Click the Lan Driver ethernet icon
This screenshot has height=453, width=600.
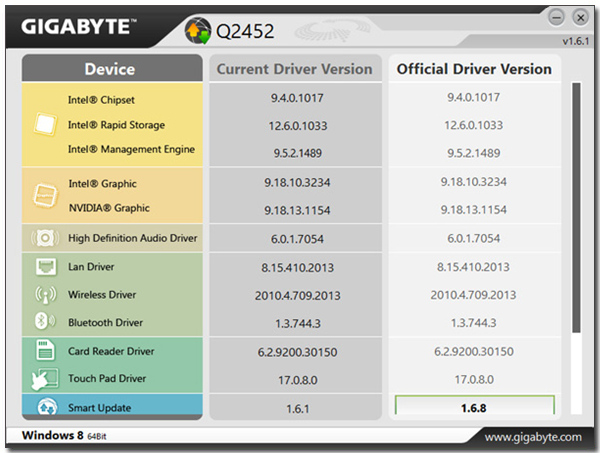(x=46, y=267)
